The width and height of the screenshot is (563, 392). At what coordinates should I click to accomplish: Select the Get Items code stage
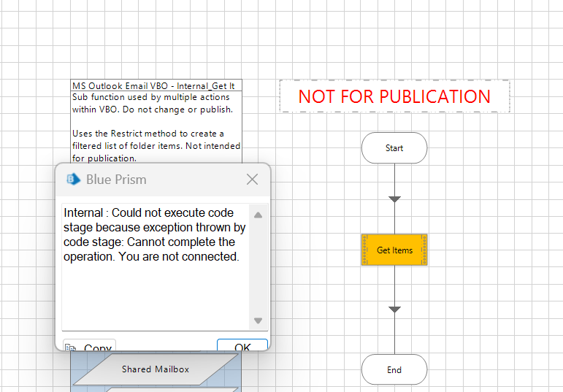coord(394,250)
